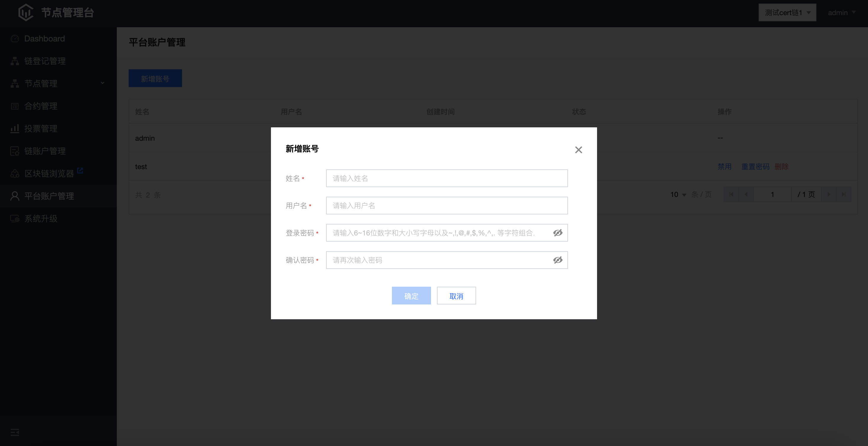Click the 区块链浏览器 cubes icon
Image resolution: width=868 pixels, height=446 pixels.
(15, 174)
